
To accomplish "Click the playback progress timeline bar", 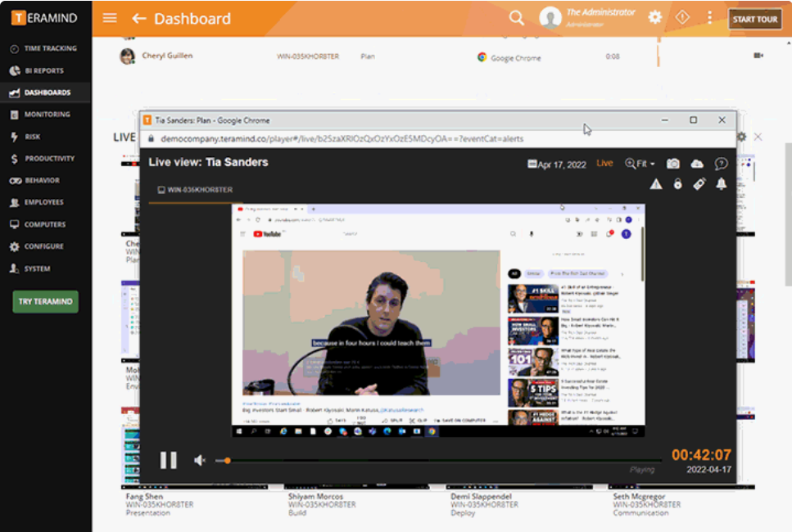I will 440,460.
